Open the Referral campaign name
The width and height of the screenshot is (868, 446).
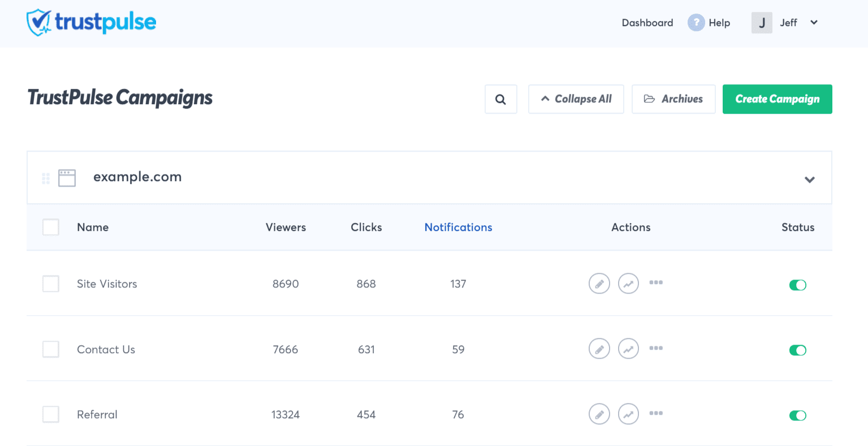pyautogui.click(x=97, y=414)
